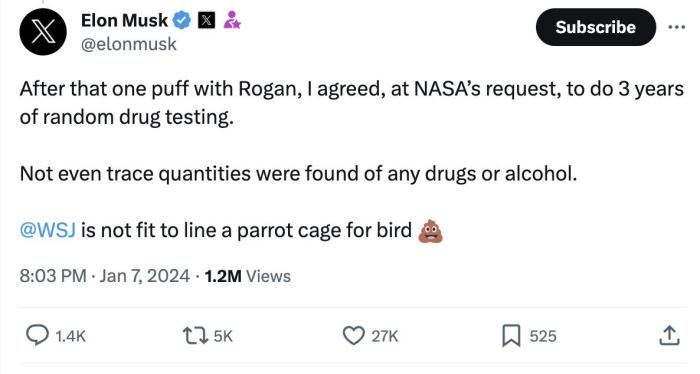
Task: Click the 1.4K replies count
Action: pos(71,336)
